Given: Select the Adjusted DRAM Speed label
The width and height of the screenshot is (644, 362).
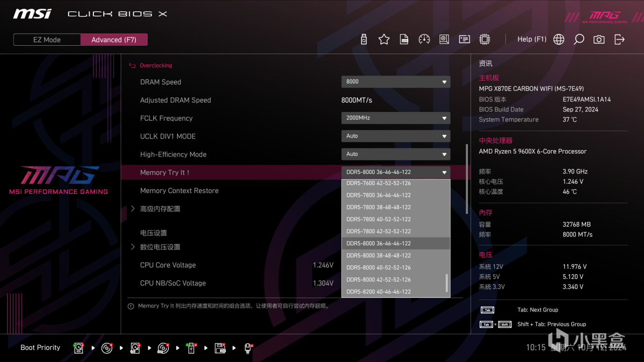Looking at the screenshot, I should point(176,100).
